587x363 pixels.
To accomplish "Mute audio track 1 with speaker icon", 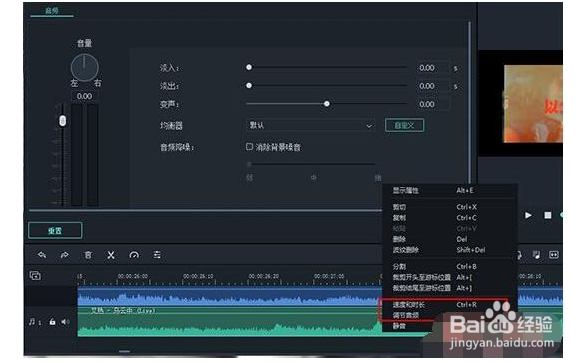I will [65, 322].
